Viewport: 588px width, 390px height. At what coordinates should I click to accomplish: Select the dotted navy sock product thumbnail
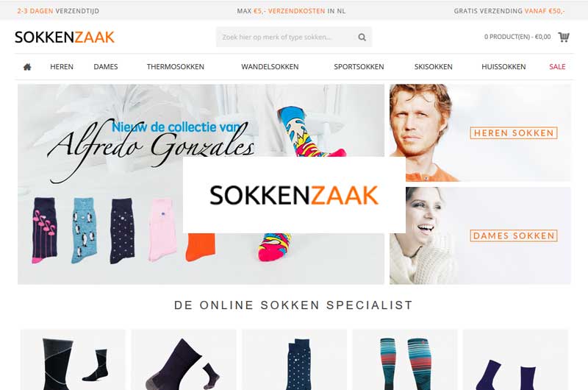[295, 360]
